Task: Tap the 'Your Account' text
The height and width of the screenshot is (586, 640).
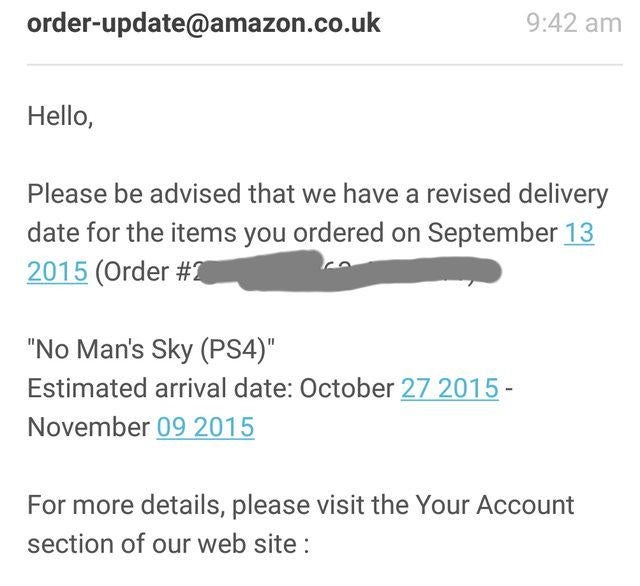Action: [x=495, y=505]
